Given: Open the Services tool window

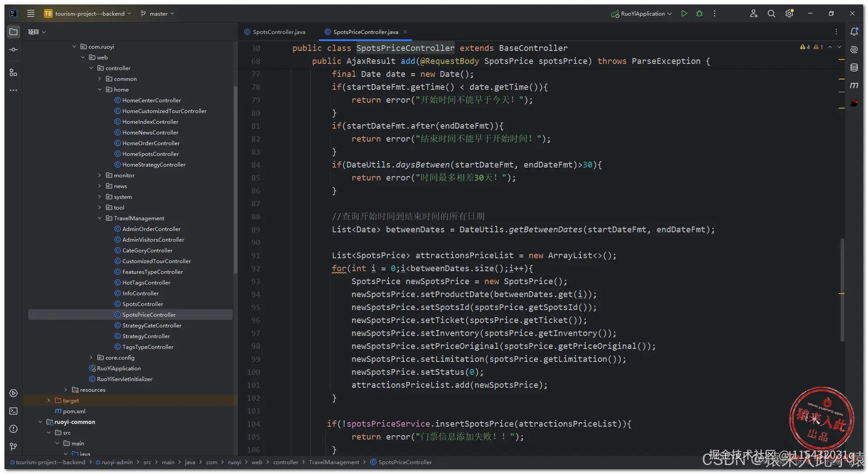Looking at the screenshot, I should [x=13, y=393].
